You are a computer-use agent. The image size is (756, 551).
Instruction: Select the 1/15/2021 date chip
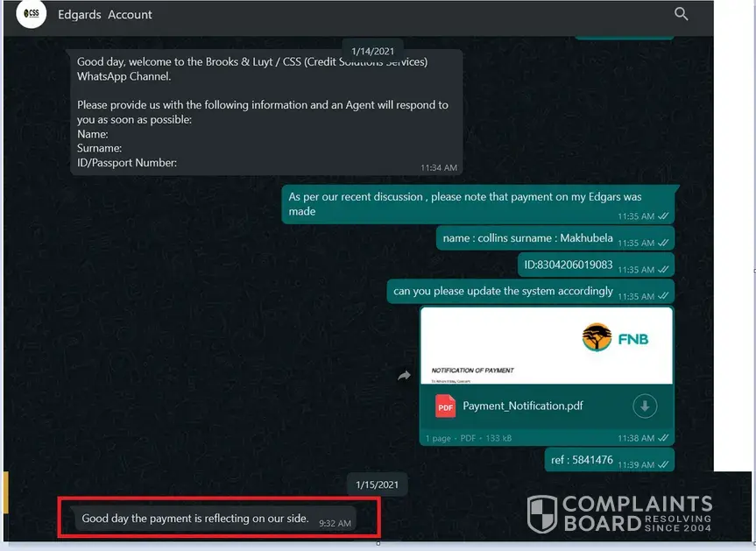(377, 484)
